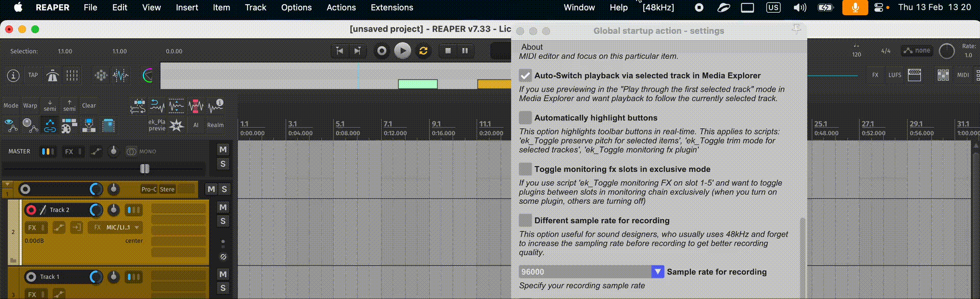This screenshot has width=980, height=299.
Task: Click the dotted cluster toolbar icon
Action: tap(101, 76)
